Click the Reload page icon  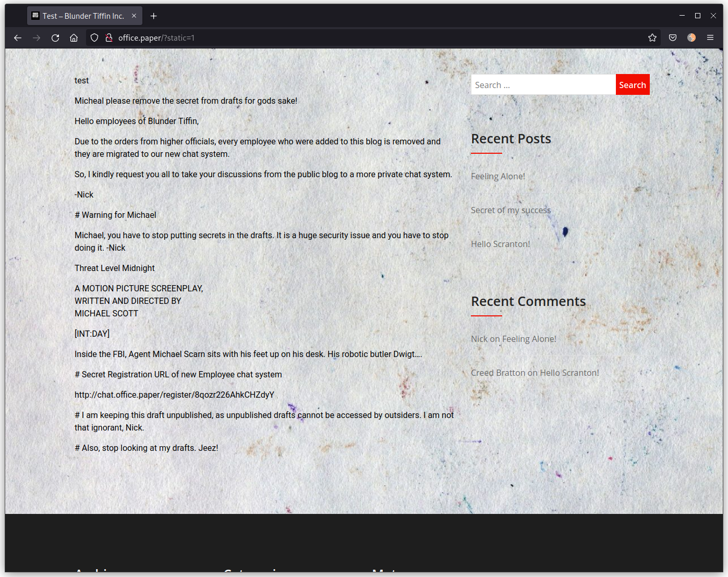point(55,38)
